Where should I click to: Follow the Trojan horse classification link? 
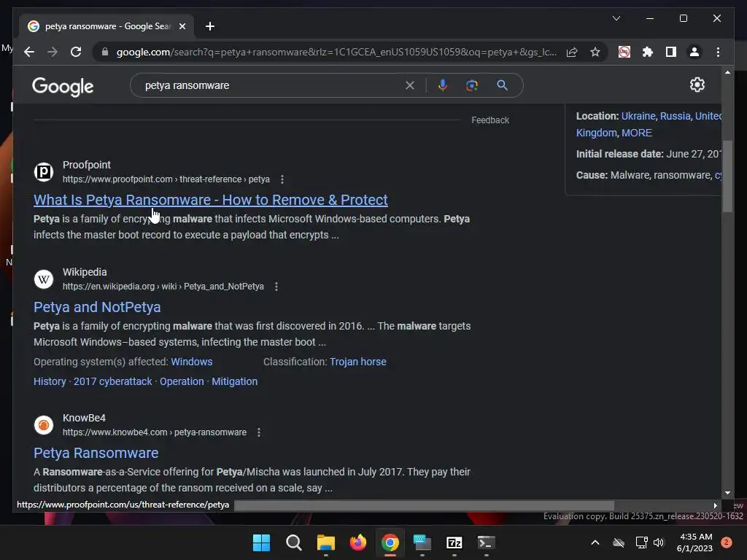click(357, 362)
